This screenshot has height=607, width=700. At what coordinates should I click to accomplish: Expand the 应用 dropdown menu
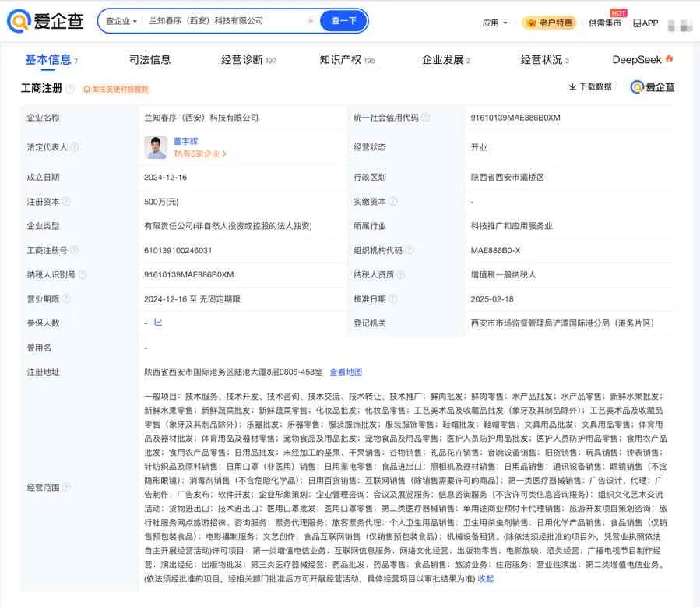pyautogui.click(x=494, y=23)
